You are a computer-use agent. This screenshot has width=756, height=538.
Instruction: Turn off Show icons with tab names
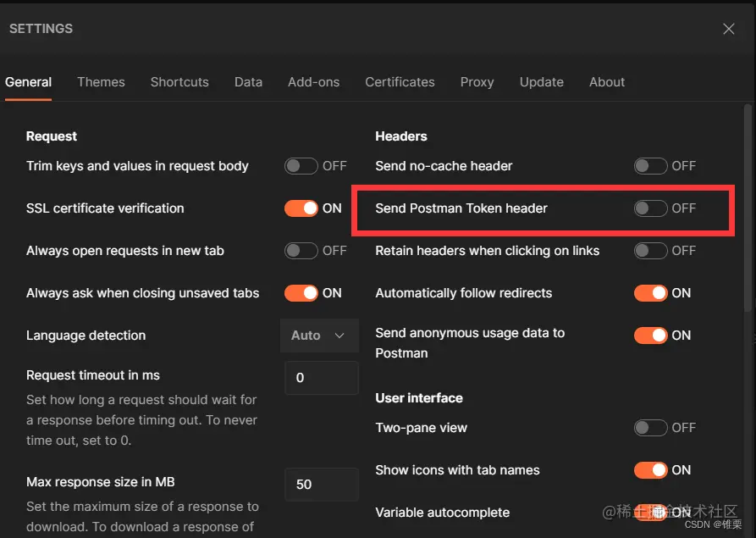(650, 470)
